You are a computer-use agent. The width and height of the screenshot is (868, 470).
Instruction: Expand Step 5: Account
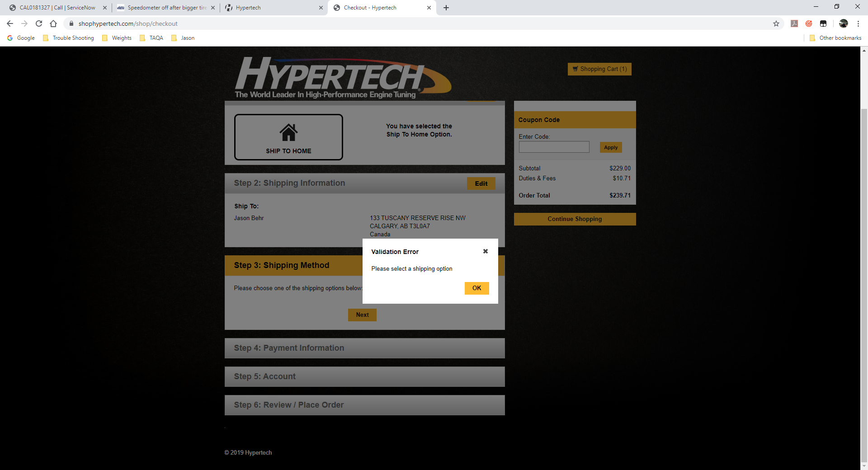pyautogui.click(x=364, y=376)
